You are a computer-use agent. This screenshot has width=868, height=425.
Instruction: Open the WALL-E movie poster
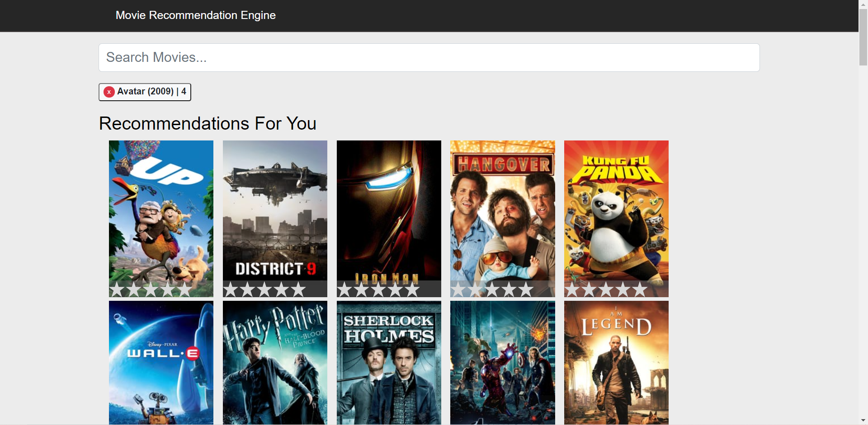[161, 363]
